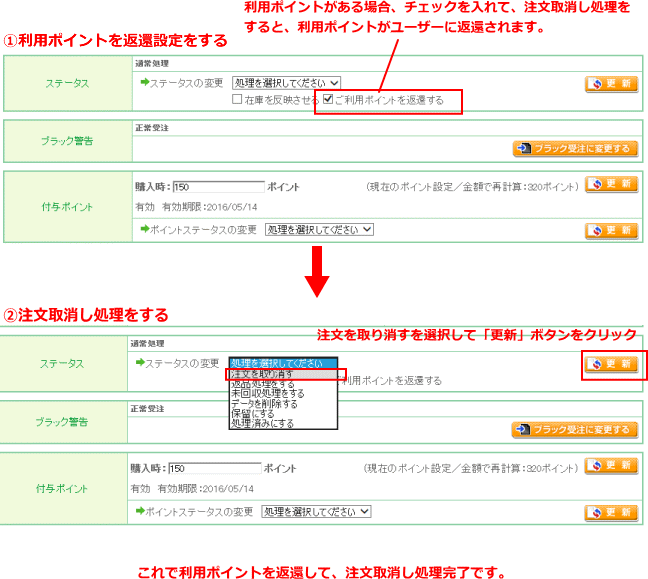Viewport: 648px width, 579px height.
Task: Click ご利用ポイントを返還する label text in step ②
Action: 391,381
